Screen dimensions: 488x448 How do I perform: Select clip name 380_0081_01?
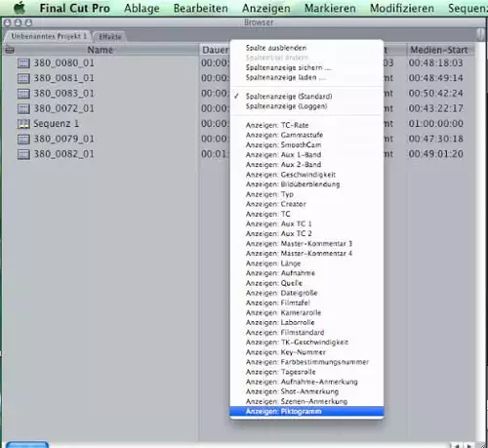click(x=64, y=78)
